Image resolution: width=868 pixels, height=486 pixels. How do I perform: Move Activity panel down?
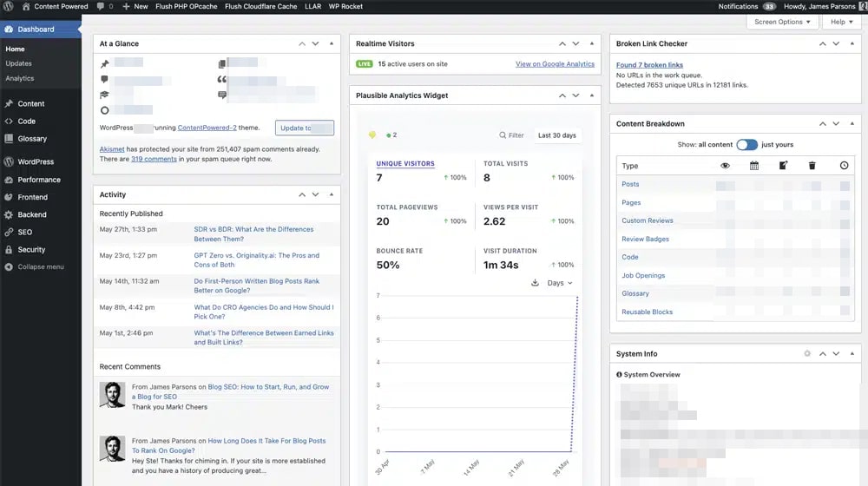316,195
